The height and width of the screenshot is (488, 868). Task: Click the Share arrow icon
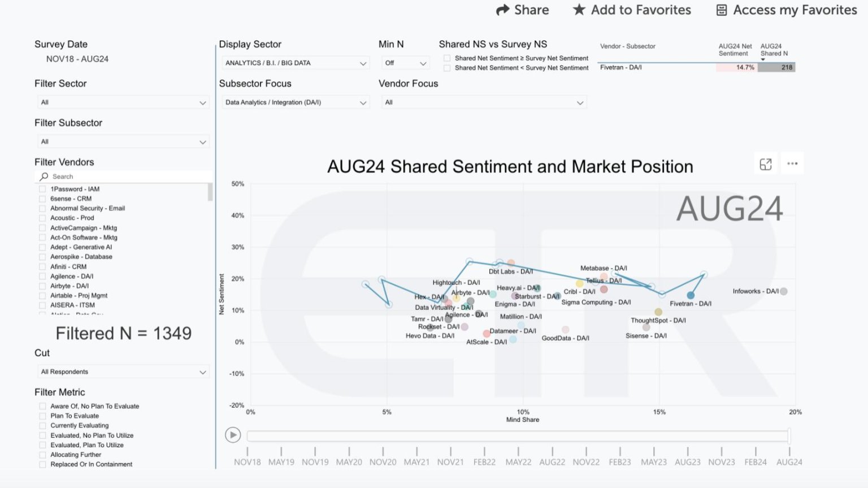(x=502, y=10)
